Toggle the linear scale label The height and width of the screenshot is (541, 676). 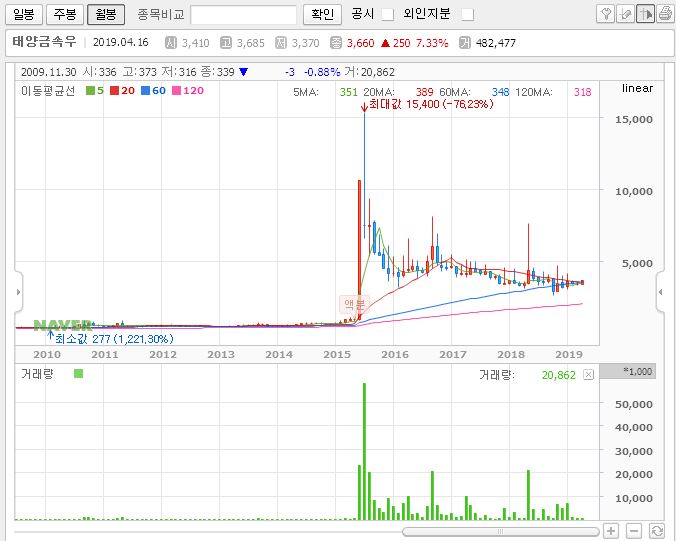point(637,88)
